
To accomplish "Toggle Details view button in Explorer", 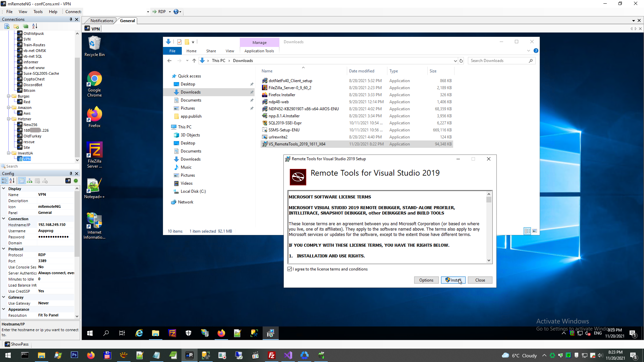I will click(527, 231).
